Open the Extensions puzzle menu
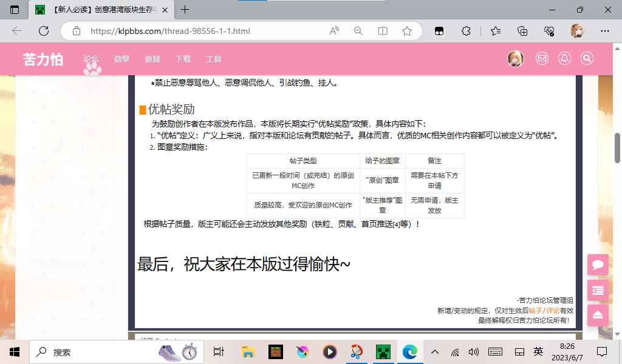The image size is (622, 364). click(x=466, y=31)
